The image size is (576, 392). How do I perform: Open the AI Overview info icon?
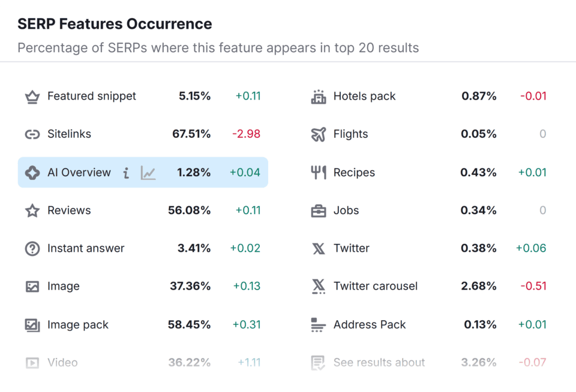[x=126, y=173]
